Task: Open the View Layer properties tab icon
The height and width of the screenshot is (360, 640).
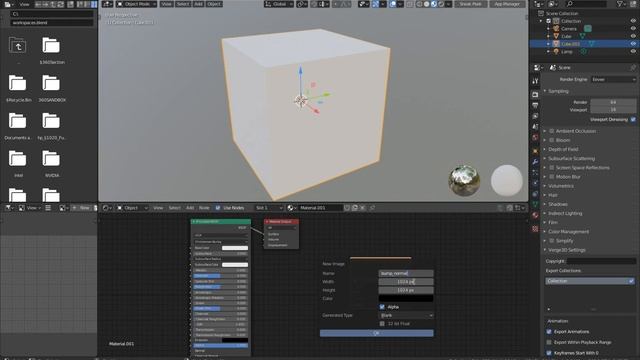Action: [x=535, y=116]
